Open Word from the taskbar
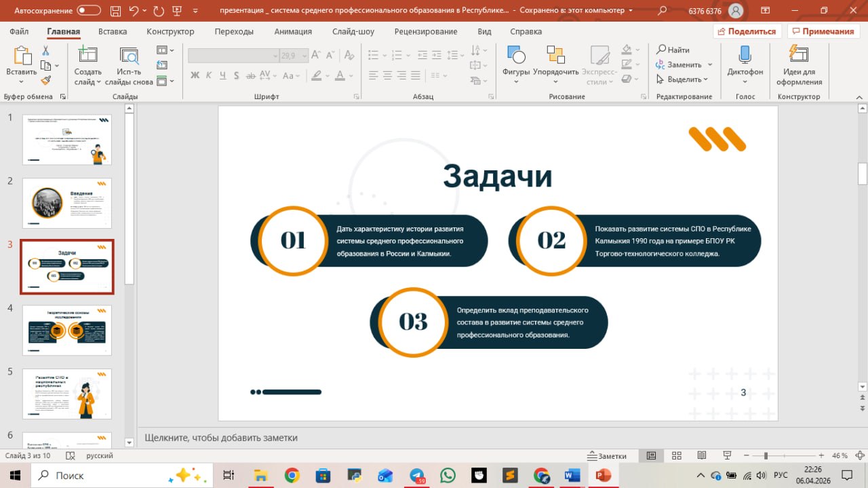This screenshot has height=488, width=868. pos(572,475)
